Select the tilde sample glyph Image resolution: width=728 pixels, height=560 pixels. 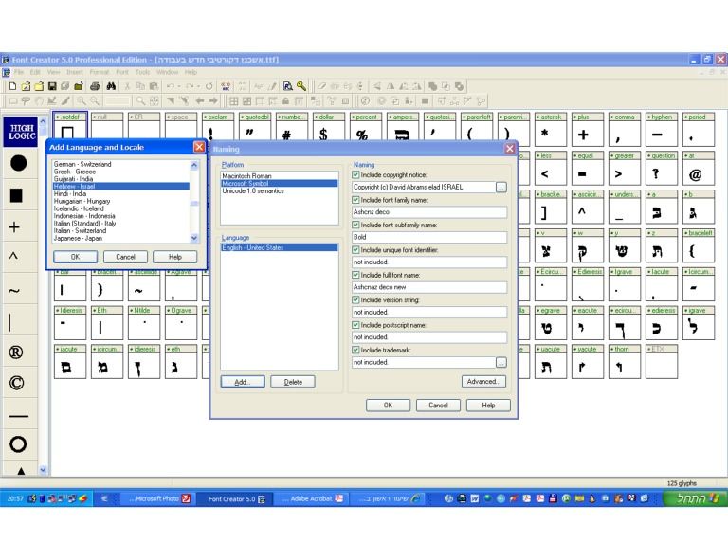(x=14, y=291)
